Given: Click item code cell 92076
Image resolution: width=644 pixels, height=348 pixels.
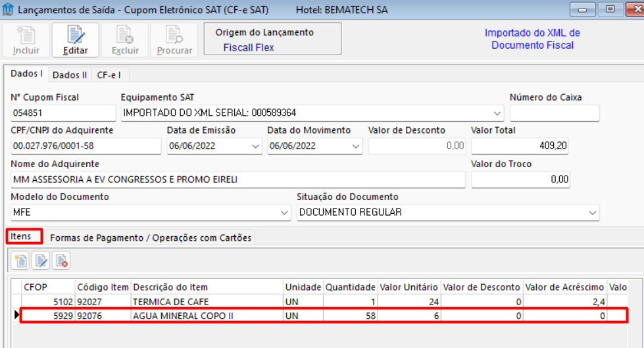Looking at the screenshot, I should (103, 316).
